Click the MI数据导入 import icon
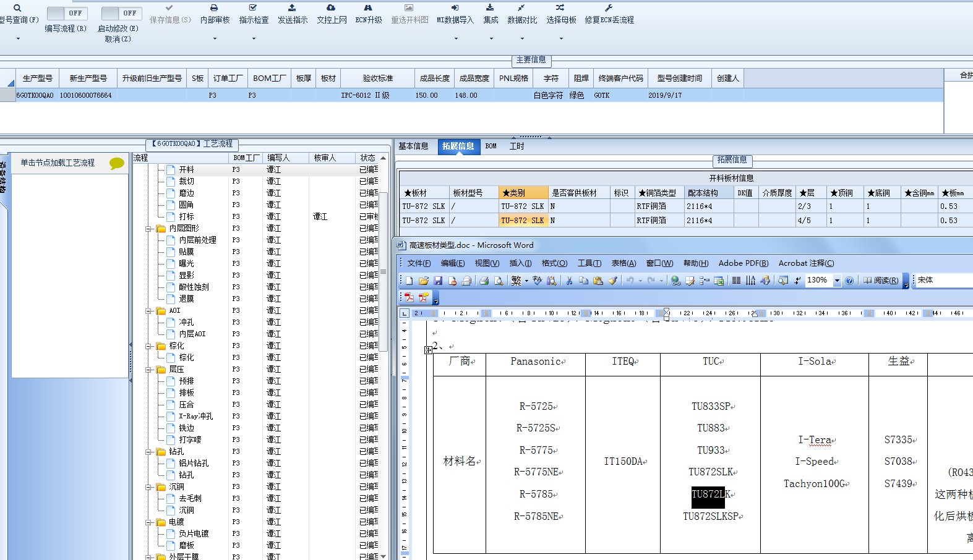This screenshot has width=973, height=560. [x=455, y=7]
